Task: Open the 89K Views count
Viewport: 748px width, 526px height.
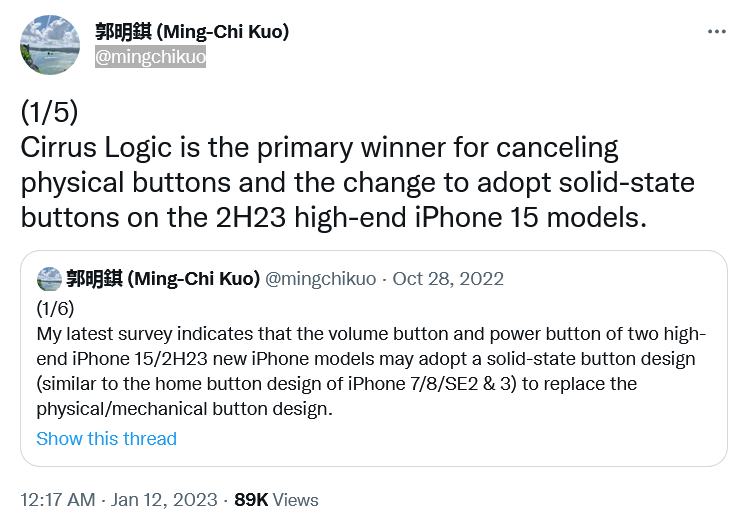Action: point(276,500)
